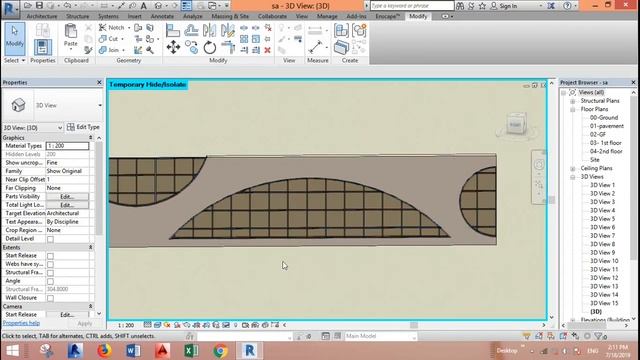
Task: Open Firefox from the taskbar
Action: [104, 351]
